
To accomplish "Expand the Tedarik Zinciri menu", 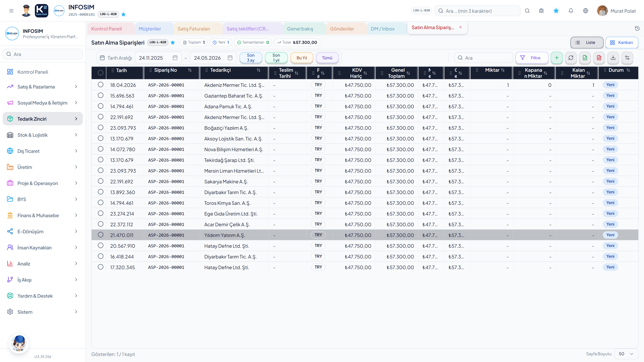I will point(43,119).
